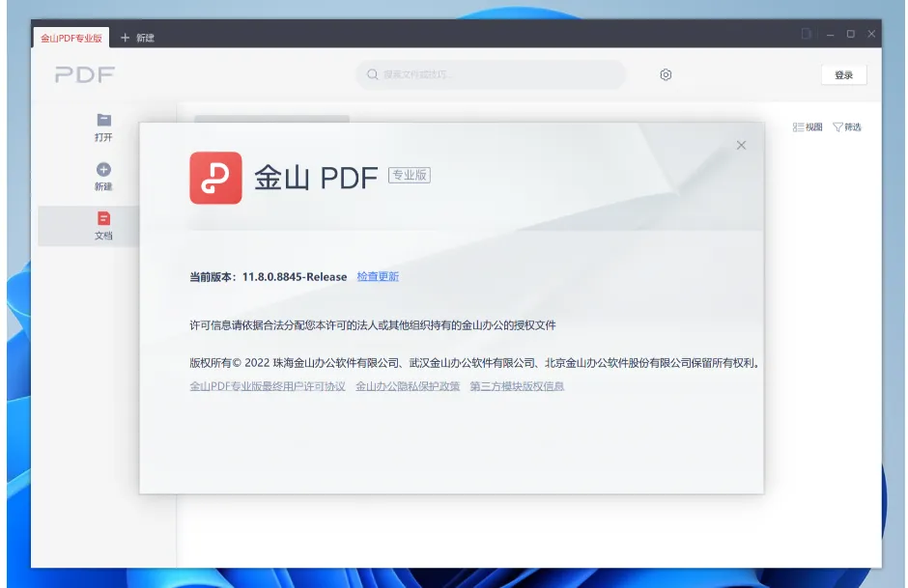
Task: Close the About 金山 PDF dialog
Action: [x=741, y=145]
